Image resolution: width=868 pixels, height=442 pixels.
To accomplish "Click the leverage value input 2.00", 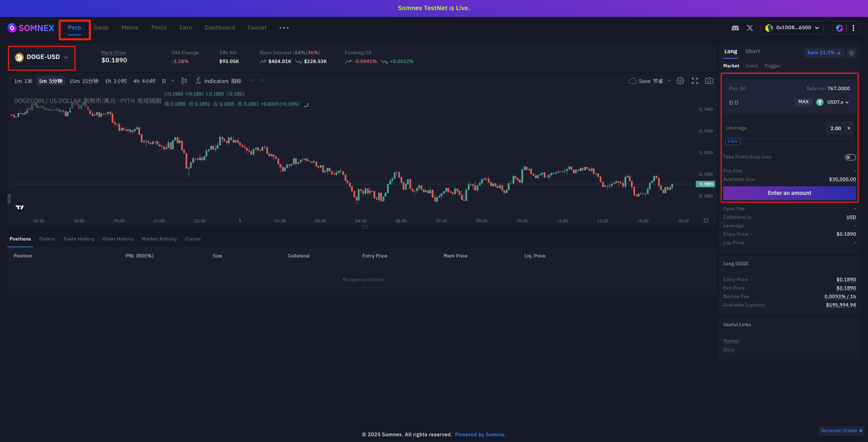I will pyautogui.click(x=836, y=128).
